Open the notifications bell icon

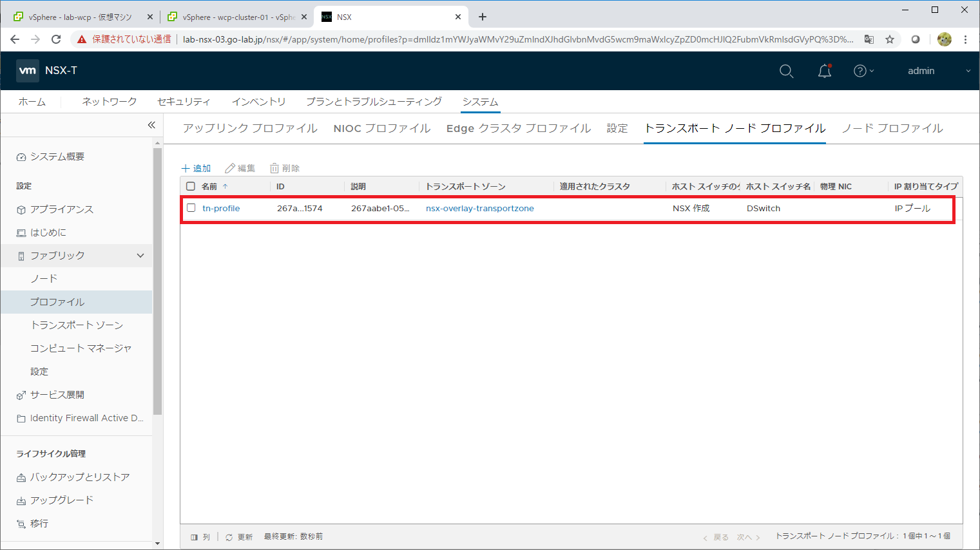tap(825, 71)
